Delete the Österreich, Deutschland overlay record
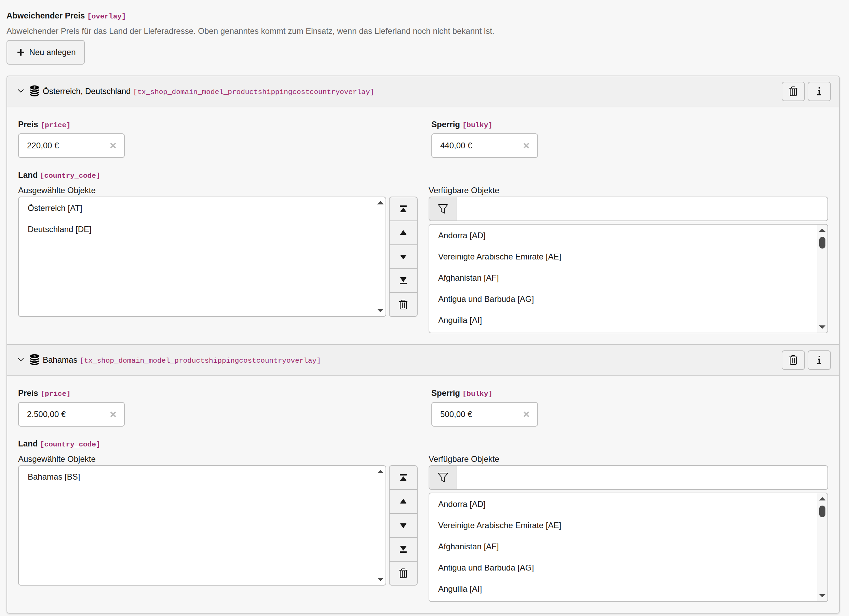The width and height of the screenshot is (849, 616). tap(793, 91)
